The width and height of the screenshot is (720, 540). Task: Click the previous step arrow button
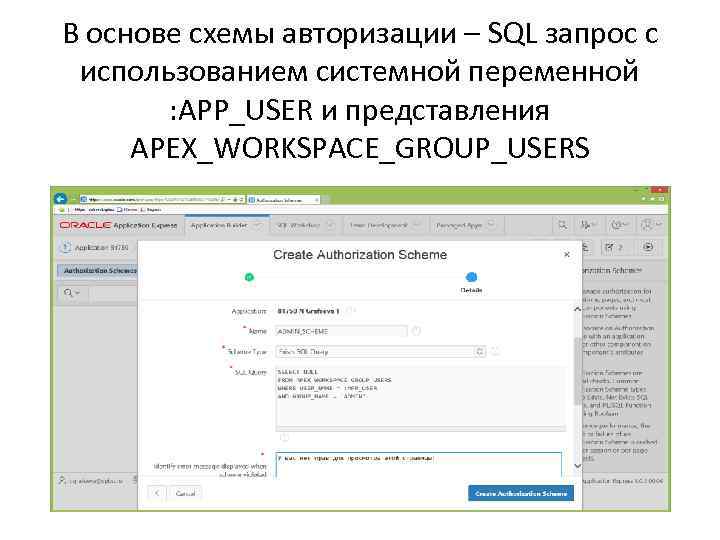coord(157,493)
